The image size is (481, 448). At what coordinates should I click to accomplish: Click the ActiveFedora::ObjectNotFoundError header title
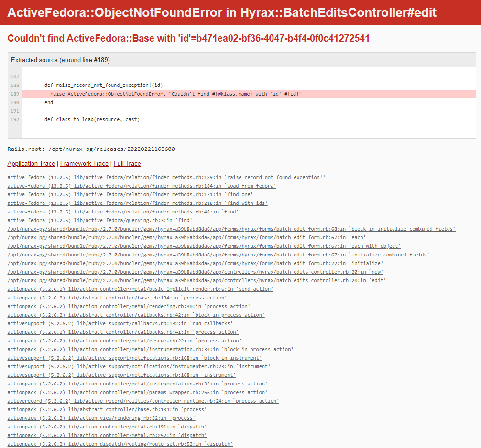[222, 12]
